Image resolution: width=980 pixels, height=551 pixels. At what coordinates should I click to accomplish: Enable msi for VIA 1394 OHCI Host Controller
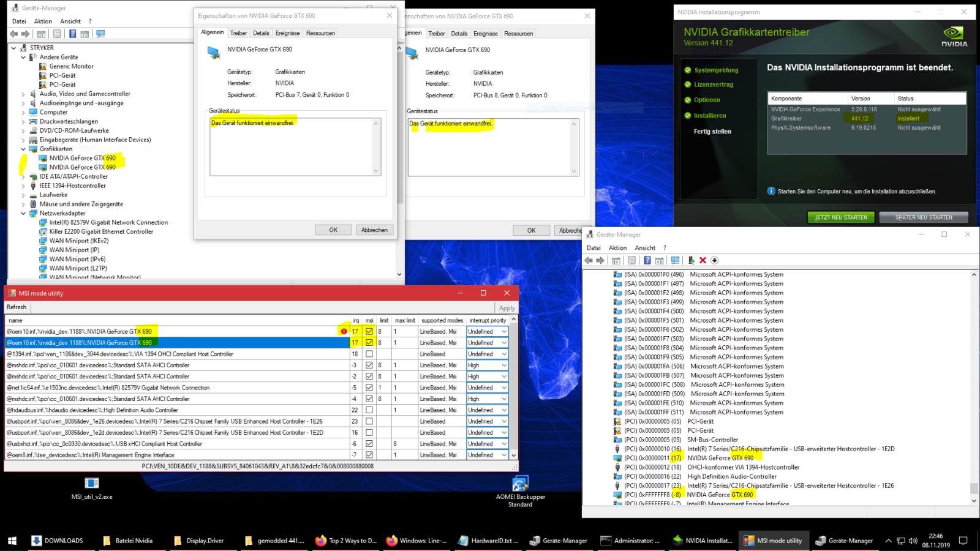click(369, 354)
